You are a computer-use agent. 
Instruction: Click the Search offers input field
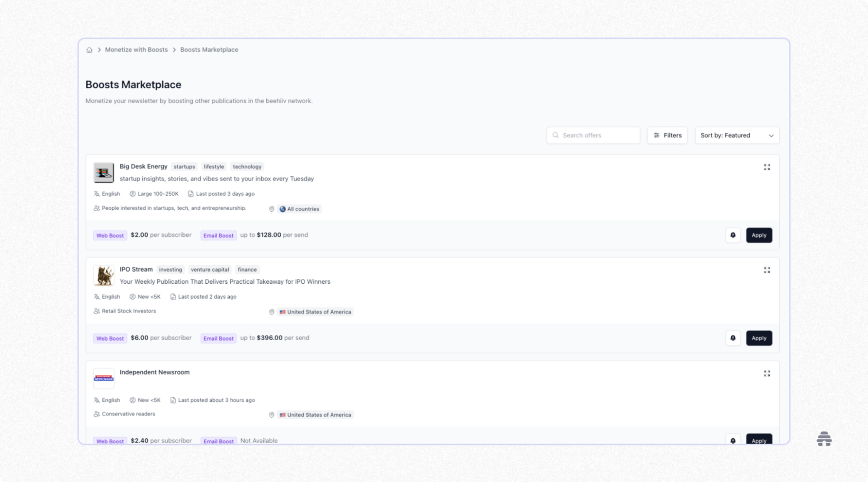coord(592,135)
